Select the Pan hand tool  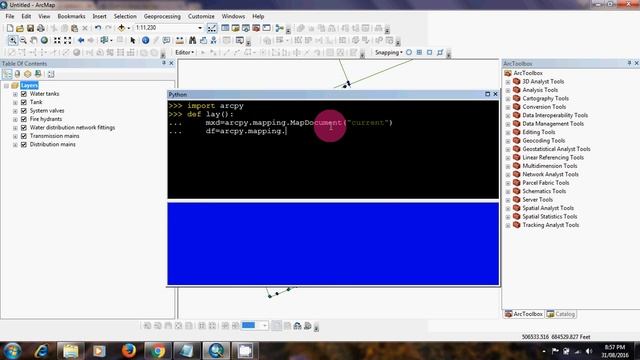33,40
